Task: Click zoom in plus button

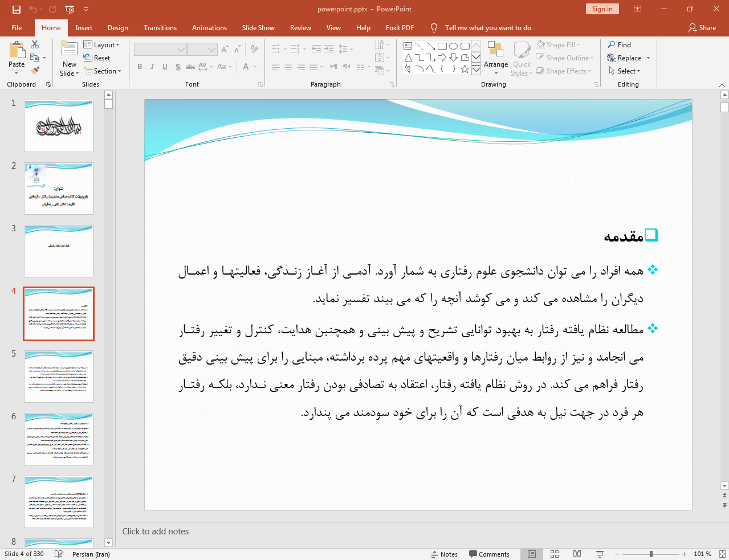Action: click(684, 554)
